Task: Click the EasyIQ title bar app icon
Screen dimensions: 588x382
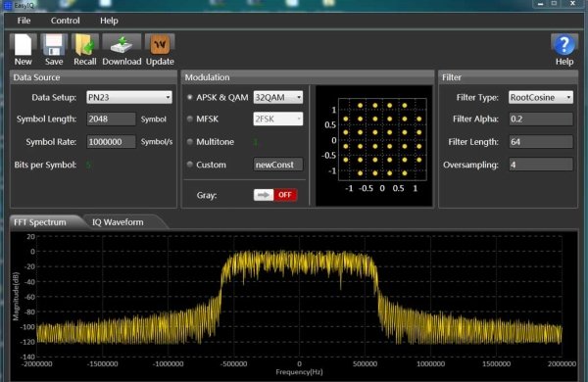Action: click(8, 5)
